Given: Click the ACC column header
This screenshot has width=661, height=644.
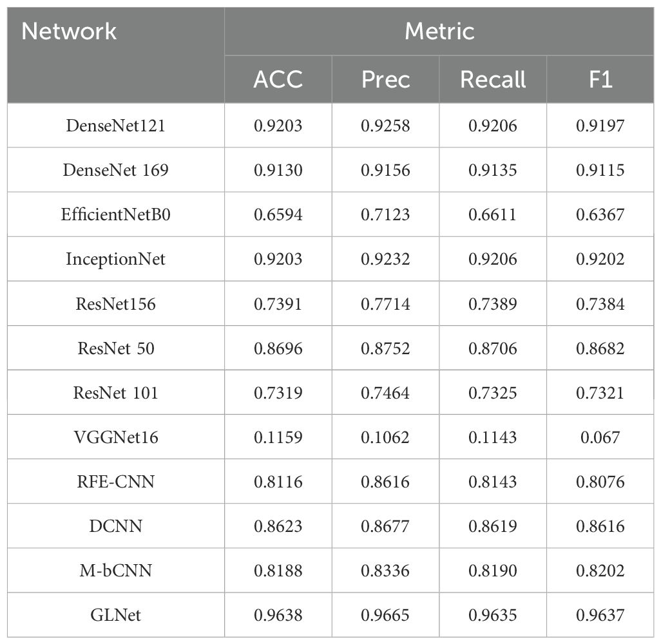Looking at the screenshot, I should pyautogui.click(x=278, y=79).
